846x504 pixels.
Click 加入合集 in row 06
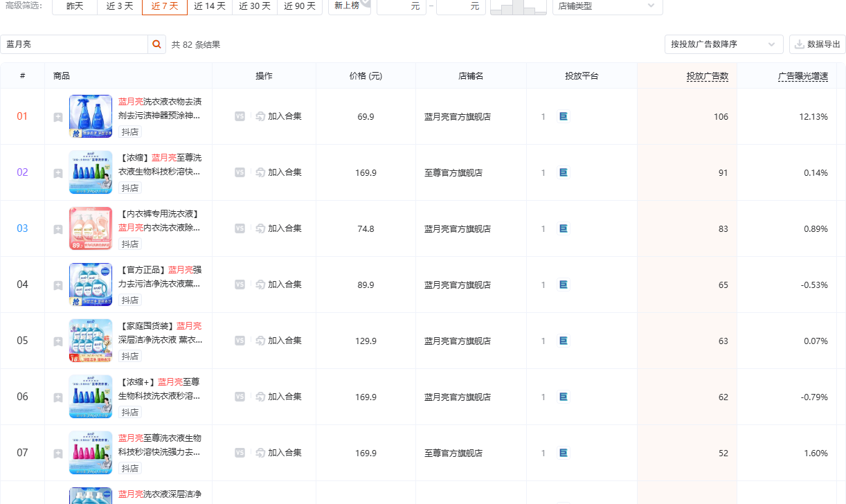(x=278, y=397)
